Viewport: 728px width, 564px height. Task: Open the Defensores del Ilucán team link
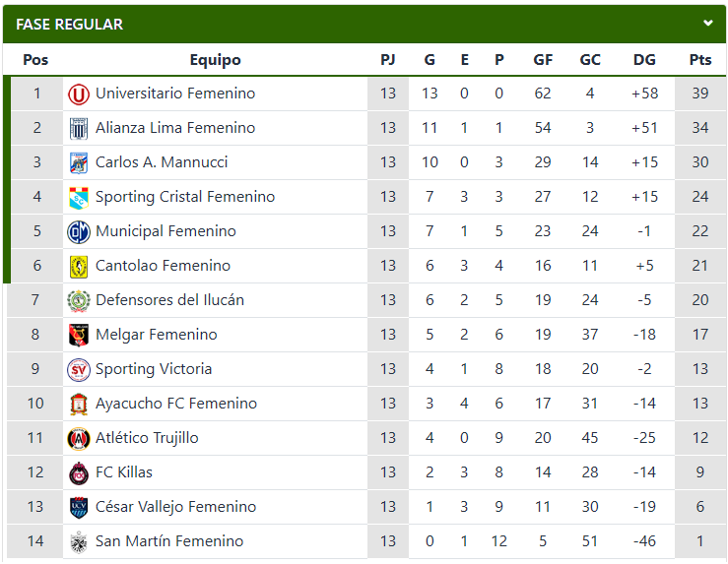(x=169, y=300)
